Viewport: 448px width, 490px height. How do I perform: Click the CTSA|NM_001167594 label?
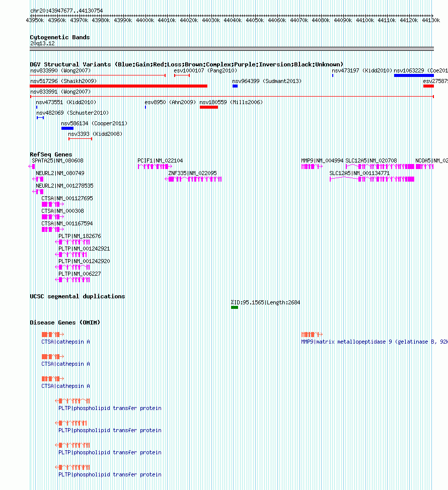click(x=67, y=223)
